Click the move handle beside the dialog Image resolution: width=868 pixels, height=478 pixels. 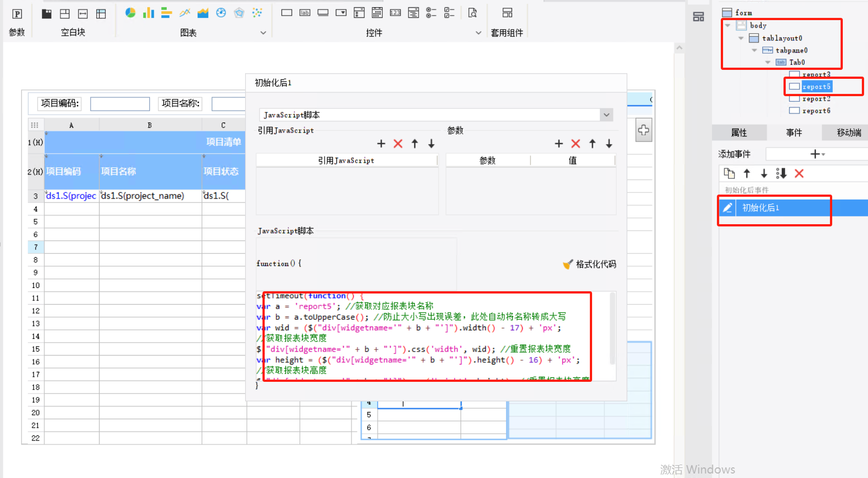[644, 130]
